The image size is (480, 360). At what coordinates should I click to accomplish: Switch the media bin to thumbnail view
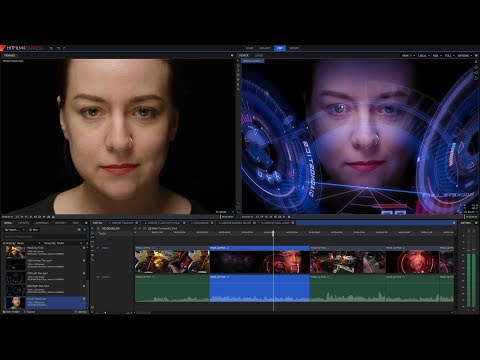coord(84,230)
